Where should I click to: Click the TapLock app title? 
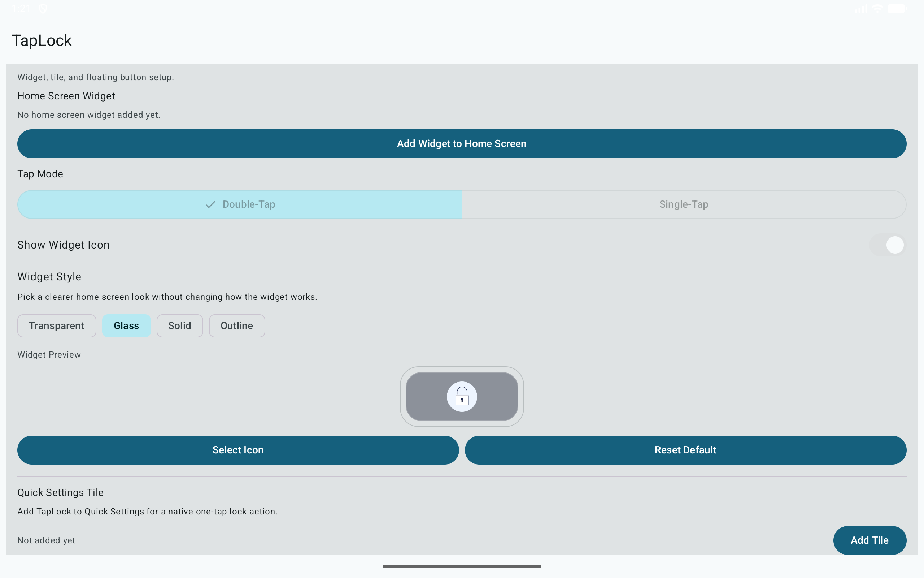tap(42, 40)
